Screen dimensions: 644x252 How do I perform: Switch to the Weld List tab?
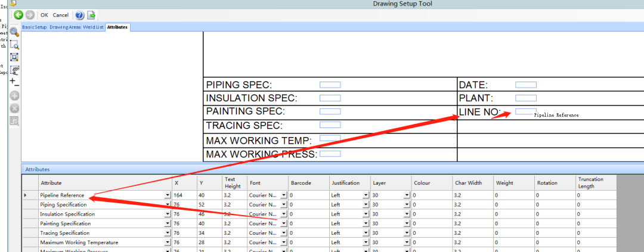click(x=93, y=27)
